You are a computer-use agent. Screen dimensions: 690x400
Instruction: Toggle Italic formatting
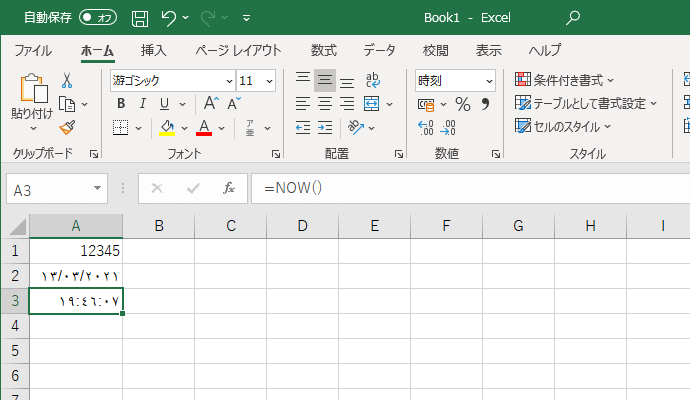pos(143,104)
